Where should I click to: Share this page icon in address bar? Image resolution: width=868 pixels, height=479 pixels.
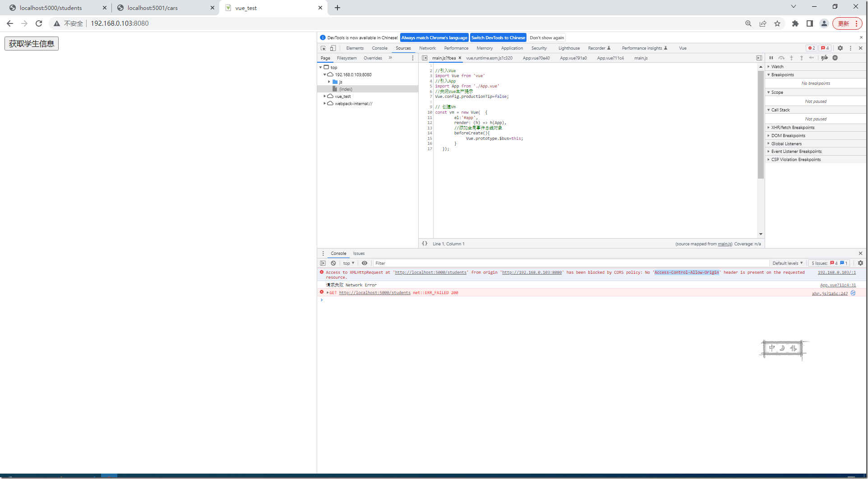click(763, 23)
